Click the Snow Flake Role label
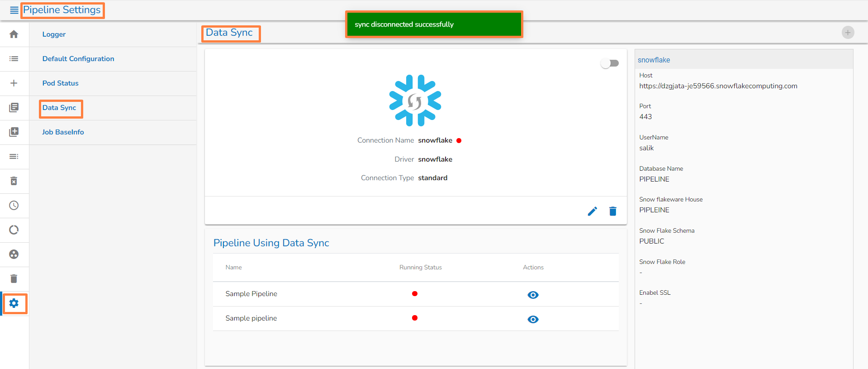Viewport: 868px width, 369px height. tap(662, 262)
